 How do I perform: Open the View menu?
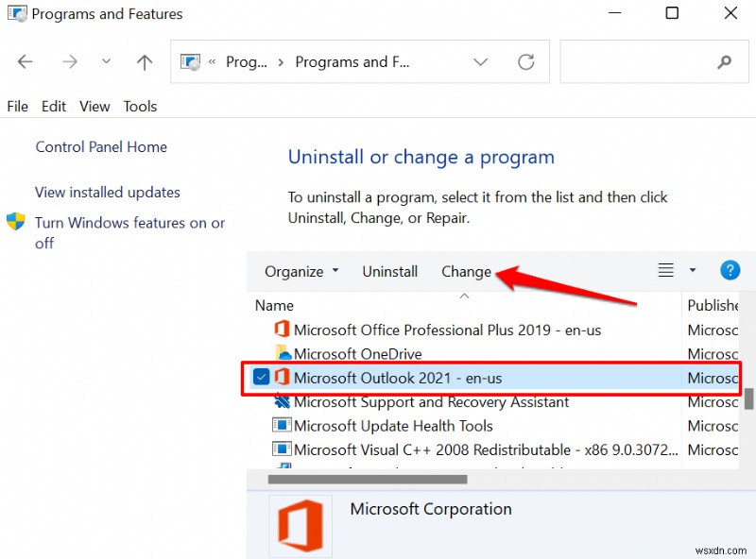94,106
